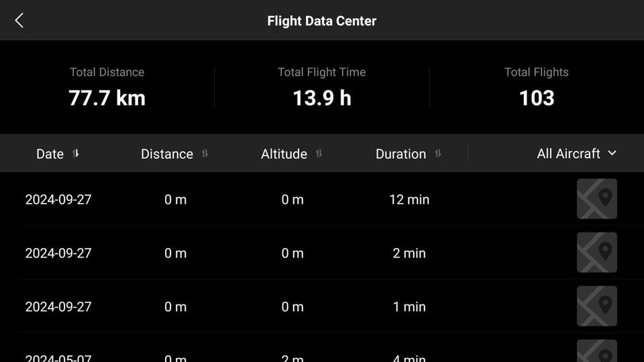
Task: Click the sort arrows next to Altitude
Action: point(319,154)
